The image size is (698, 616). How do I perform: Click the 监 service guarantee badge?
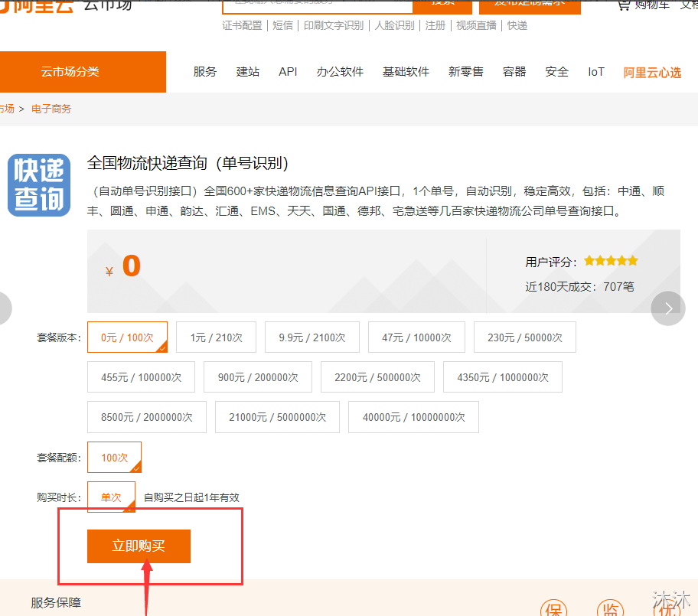pos(610,608)
